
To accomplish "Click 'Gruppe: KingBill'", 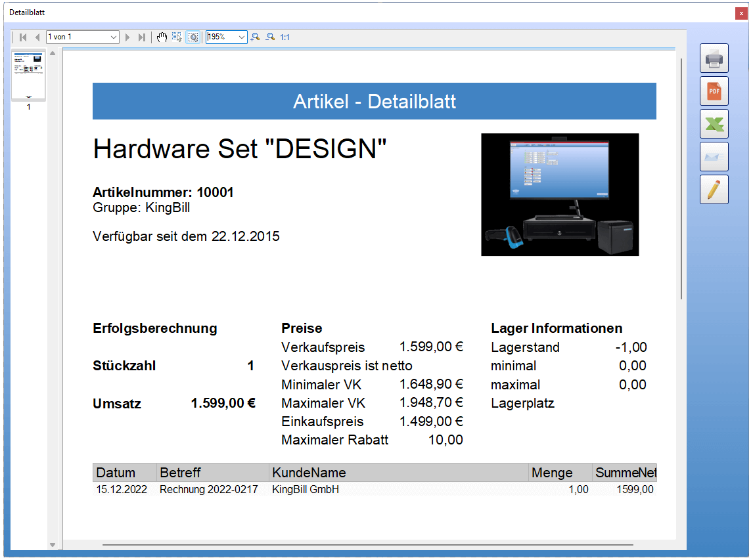I will coord(141,207).
